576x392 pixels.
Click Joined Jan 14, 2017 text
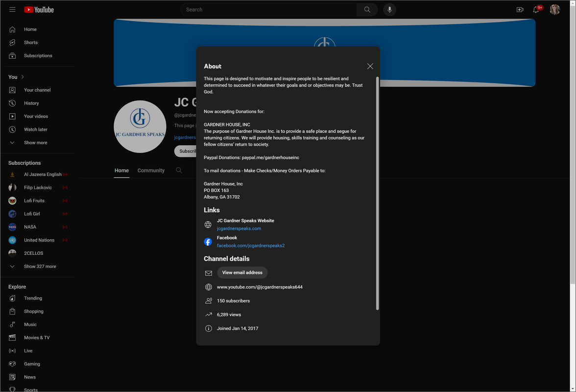[238, 329]
